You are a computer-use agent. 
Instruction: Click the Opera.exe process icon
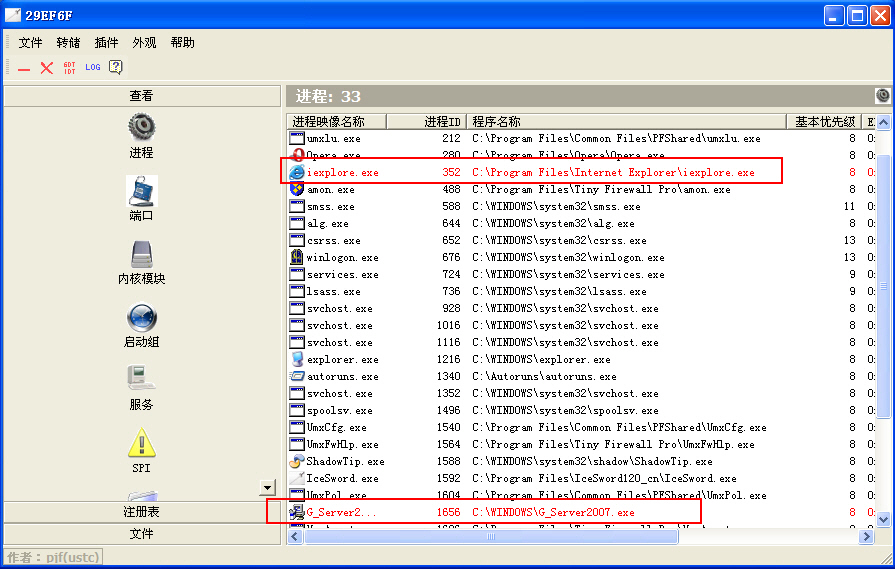[297, 155]
